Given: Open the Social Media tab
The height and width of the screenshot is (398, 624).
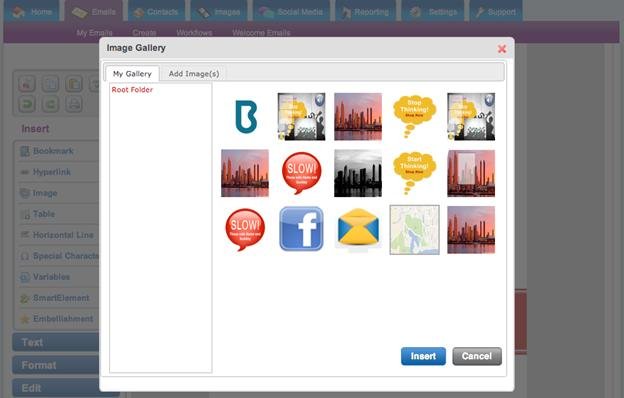Looking at the screenshot, I should coord(291,12).
